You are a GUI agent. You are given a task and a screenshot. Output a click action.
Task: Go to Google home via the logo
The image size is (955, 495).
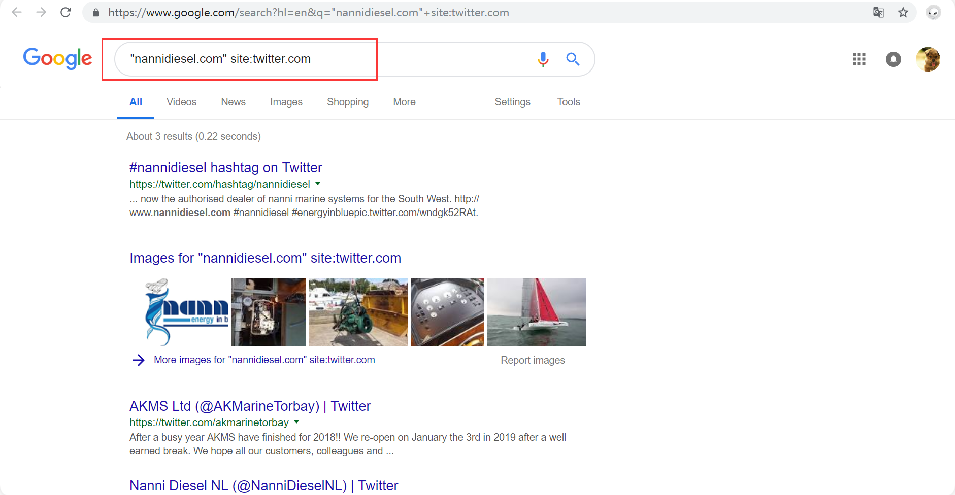coord(57,58)
